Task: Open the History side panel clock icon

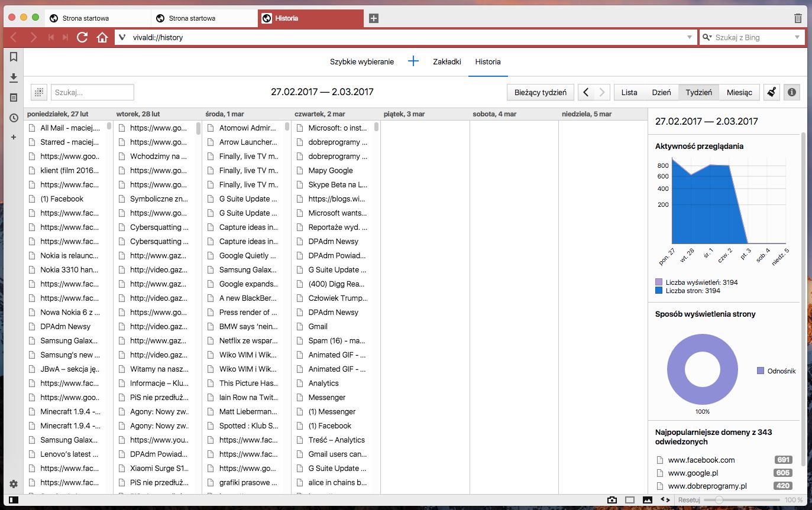Action: point(14,118)
